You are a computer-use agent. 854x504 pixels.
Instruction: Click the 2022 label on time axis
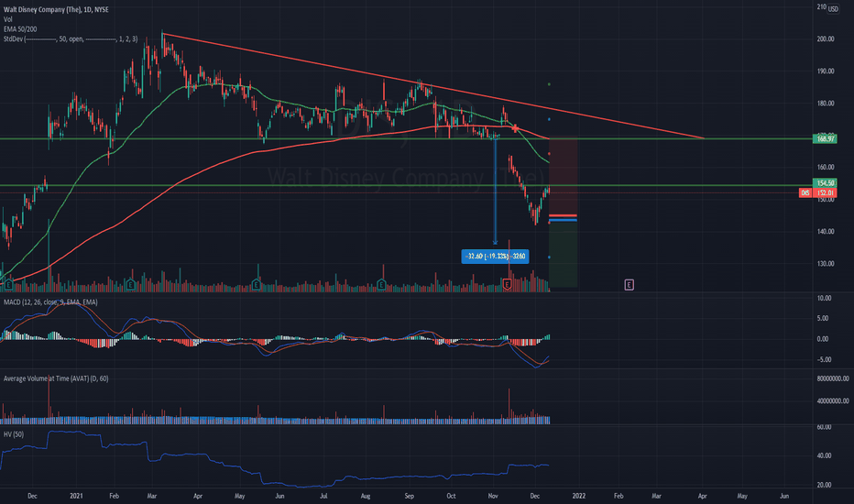(578, 496)
